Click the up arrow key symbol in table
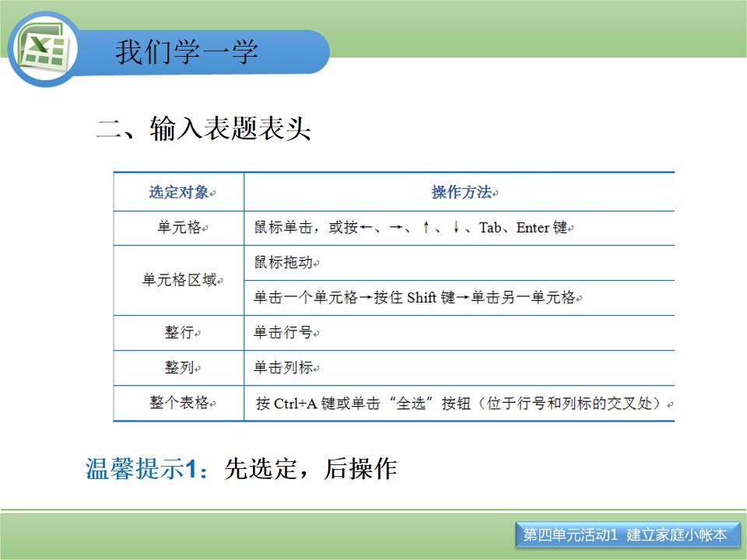 coord(426,227)
